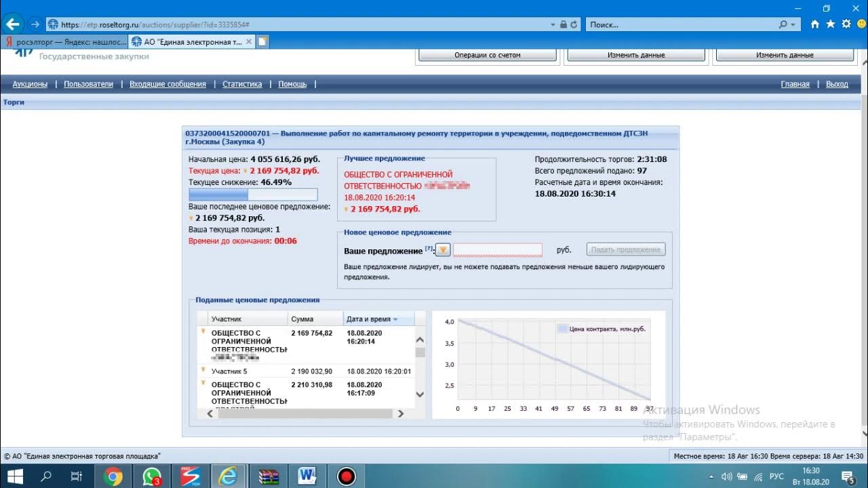Click the lock security icon in address bar
This screenshot has height=488, width=868.
click(x=564, y=24)
